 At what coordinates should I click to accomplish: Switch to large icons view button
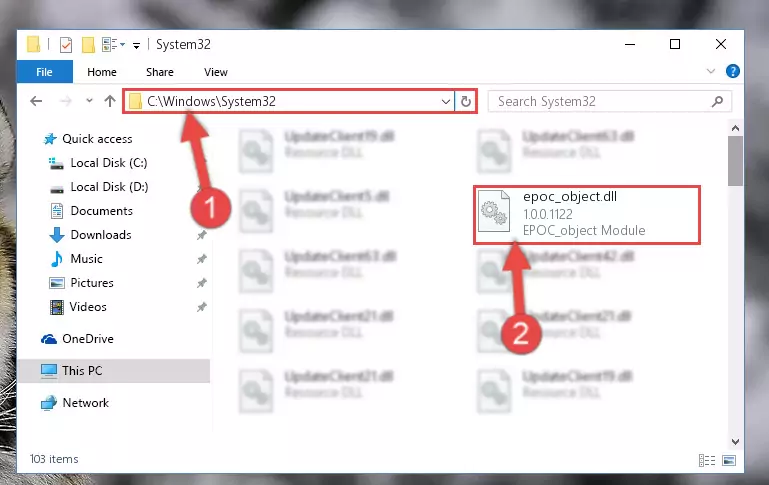(729, 460)
